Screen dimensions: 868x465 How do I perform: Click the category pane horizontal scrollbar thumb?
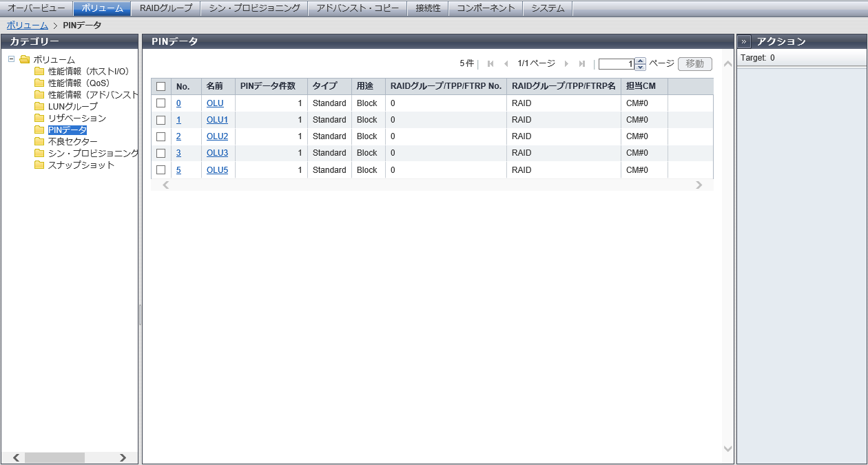point(54,457)
